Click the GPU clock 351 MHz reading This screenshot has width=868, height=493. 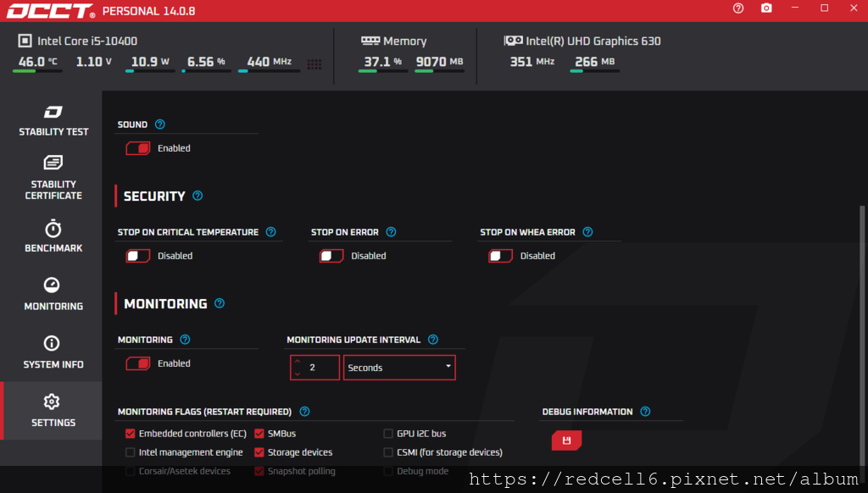(x=532, y=62)
